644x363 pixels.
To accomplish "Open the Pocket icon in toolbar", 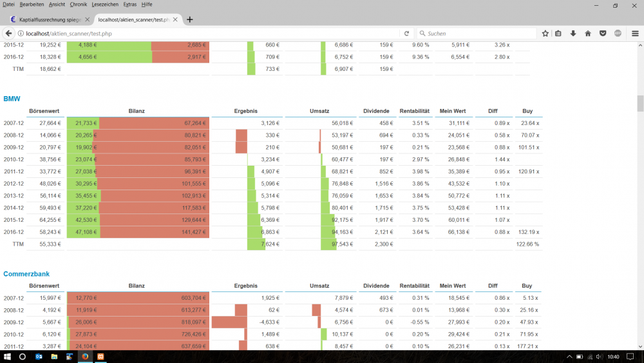I will [603, 34].
